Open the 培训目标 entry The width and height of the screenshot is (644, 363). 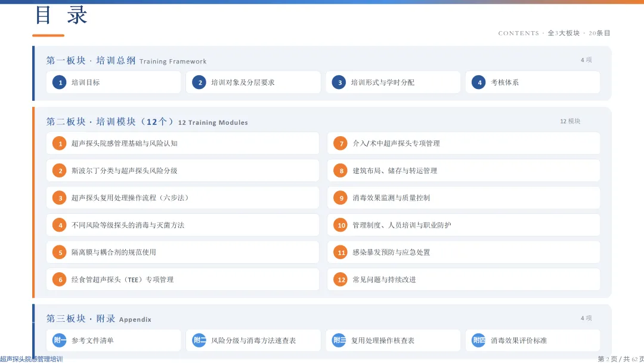[x=113, y=82]
